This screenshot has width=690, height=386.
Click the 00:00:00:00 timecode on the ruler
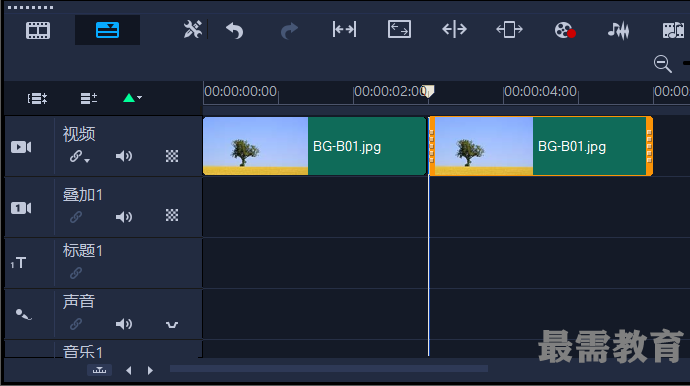240,92
